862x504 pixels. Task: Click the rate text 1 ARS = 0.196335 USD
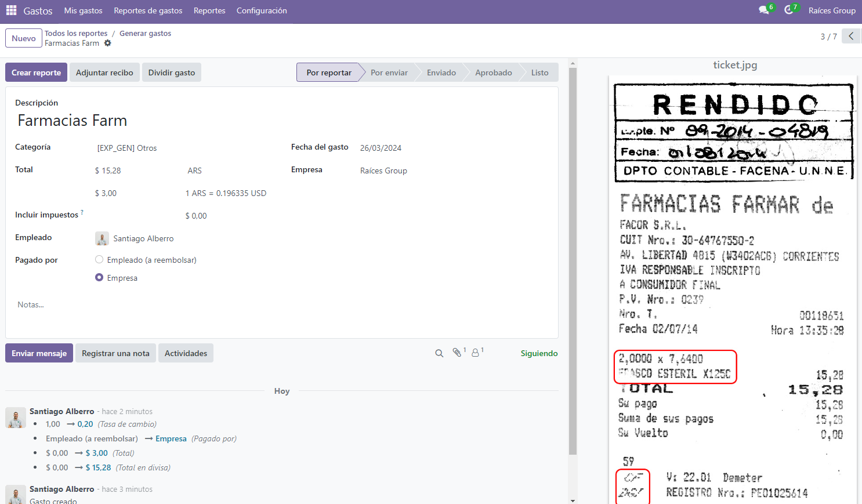(x=226, y=193)
